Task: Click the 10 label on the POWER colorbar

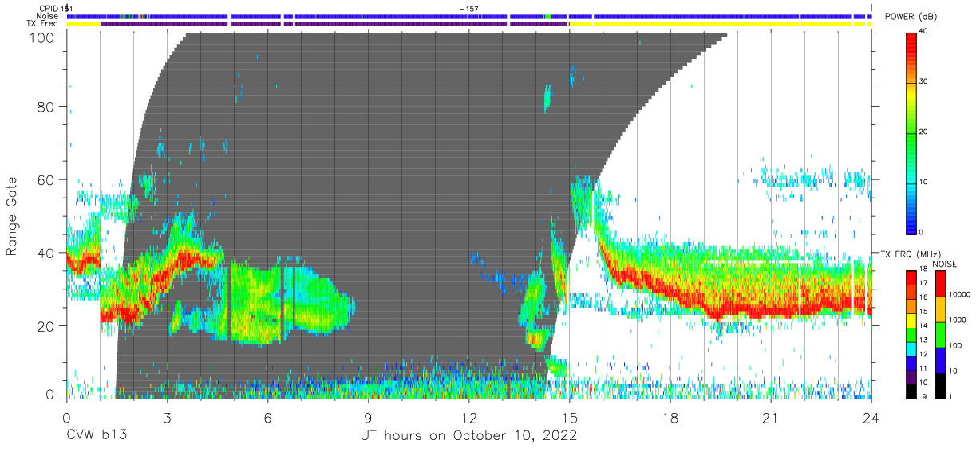Action: (923, 182)
